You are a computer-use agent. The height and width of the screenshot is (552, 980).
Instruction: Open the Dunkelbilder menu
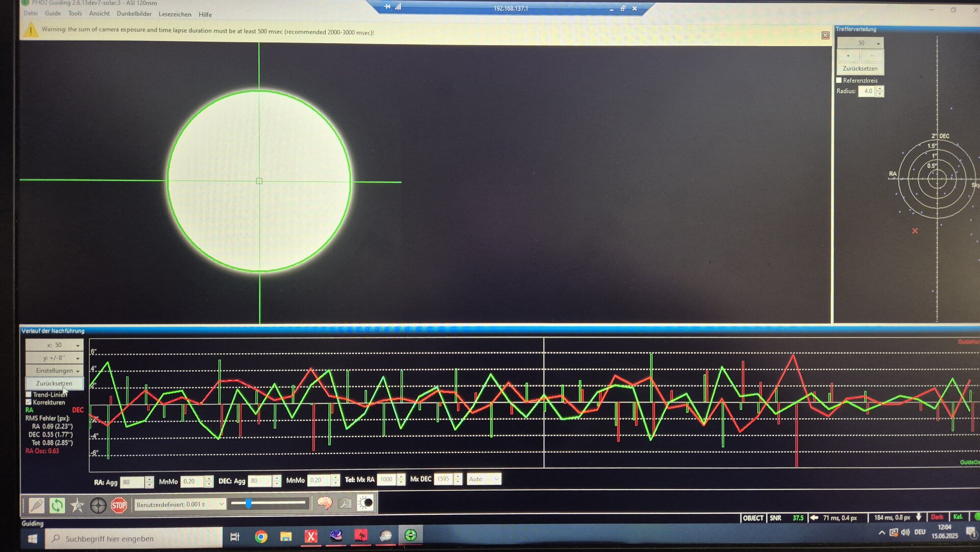pos(134,14)
